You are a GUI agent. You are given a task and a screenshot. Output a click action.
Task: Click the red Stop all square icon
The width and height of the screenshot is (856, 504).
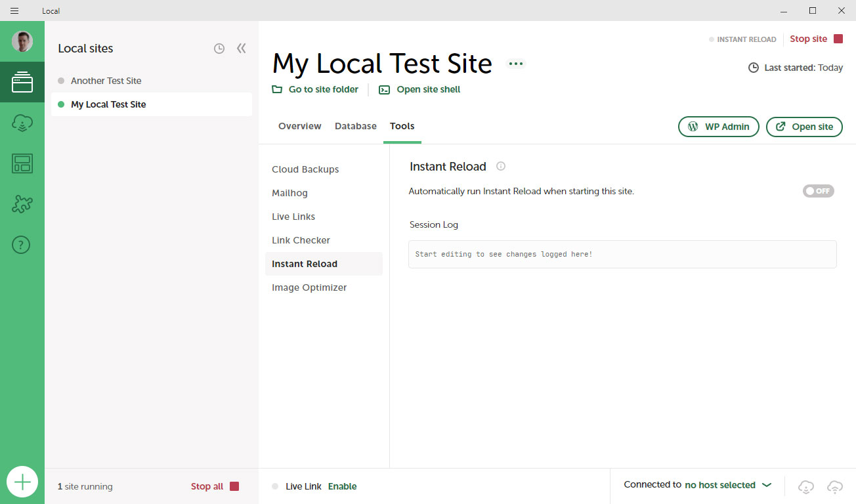pyautogui.click(x=234, y=486)
